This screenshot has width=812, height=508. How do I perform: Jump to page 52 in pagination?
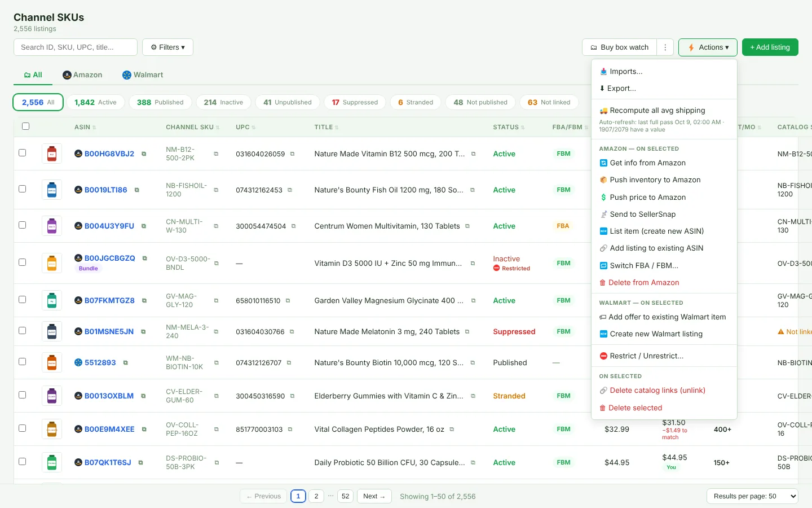[345, 496]
